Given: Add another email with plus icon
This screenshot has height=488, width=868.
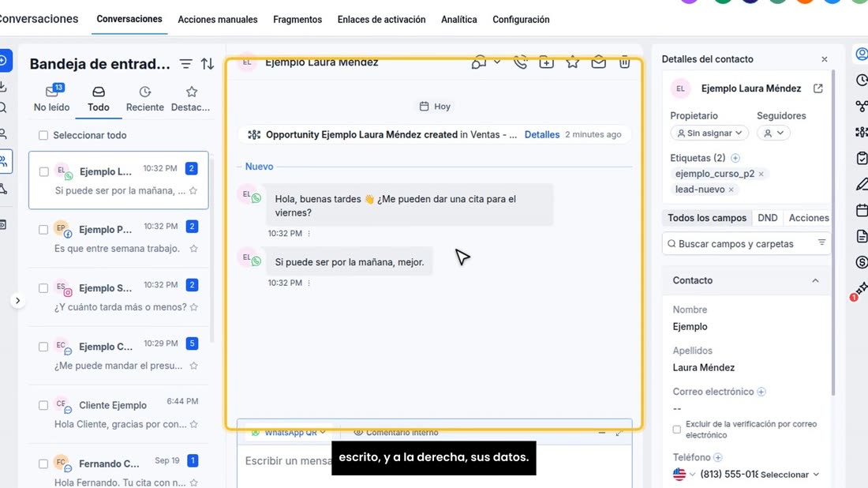Looking at the screenshot, I should coord(761,392).
